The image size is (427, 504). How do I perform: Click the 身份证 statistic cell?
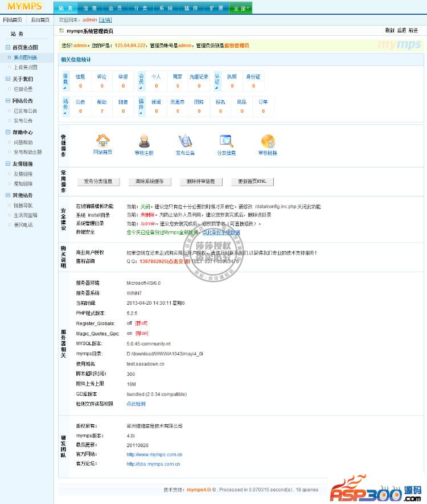tap(253, 81)
